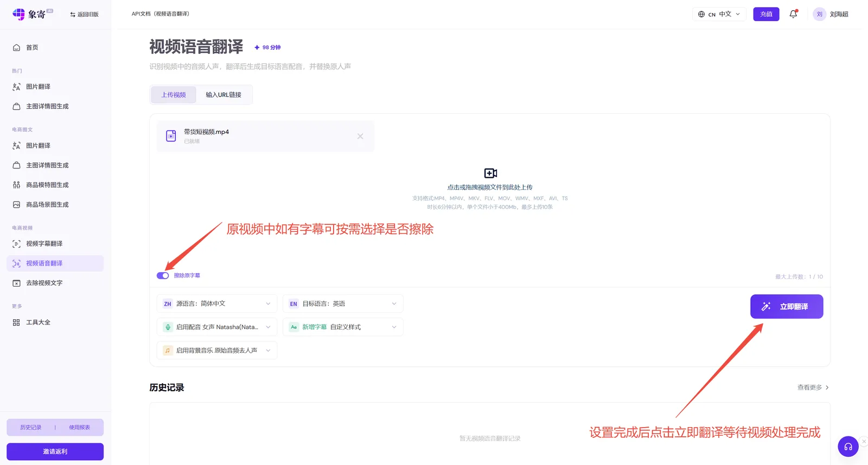Viewport: 868px width, 465px height.
Task: Switch to the 输入URL链接 tab
Action: (224, 94)
